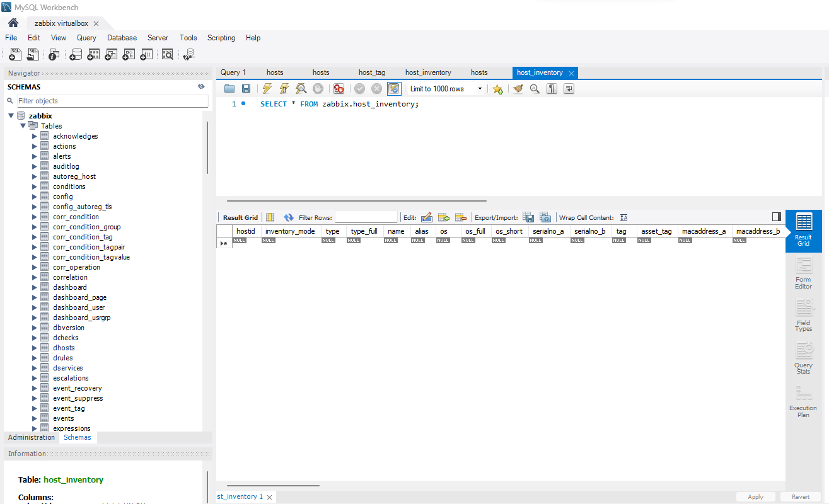This screenshot has width=829, height=504.
Task: Toggle stop-on-error script execution button
Action: pos(339,89)
